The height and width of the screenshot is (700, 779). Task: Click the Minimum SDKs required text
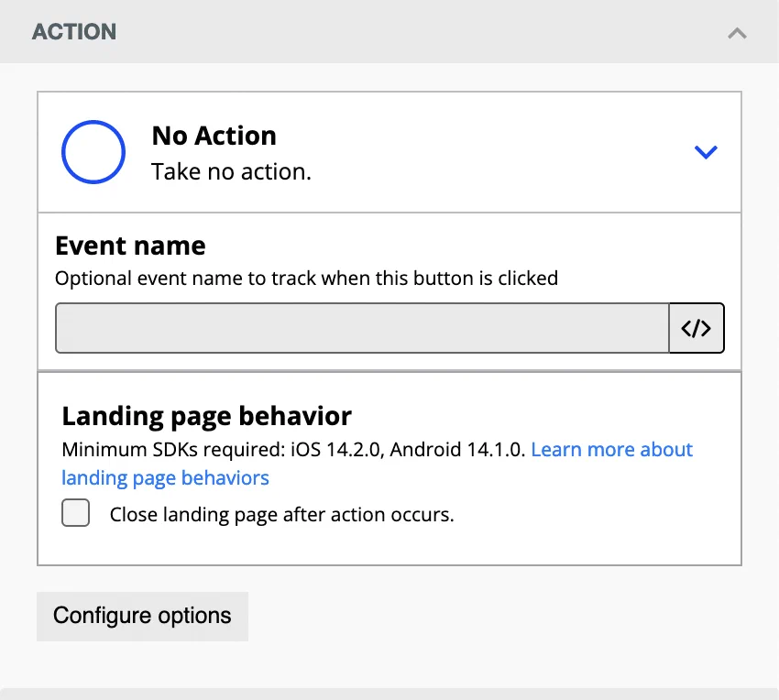(x=293, y=450)
